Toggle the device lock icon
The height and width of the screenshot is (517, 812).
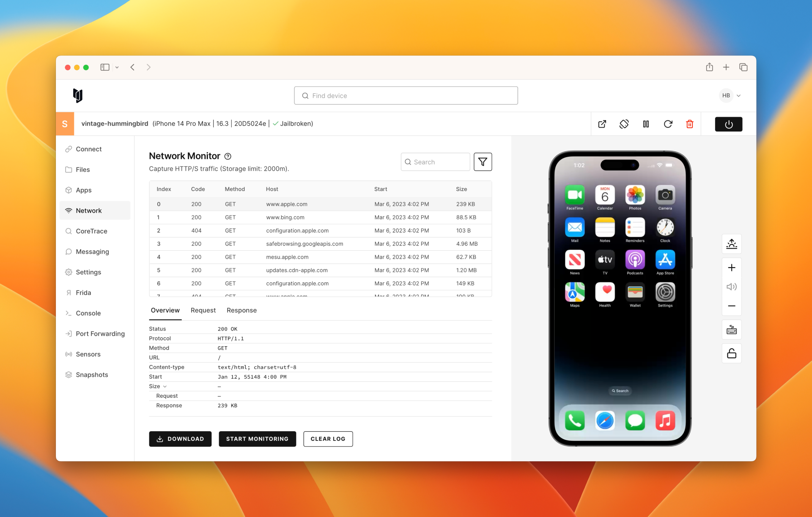coord(731,353)
